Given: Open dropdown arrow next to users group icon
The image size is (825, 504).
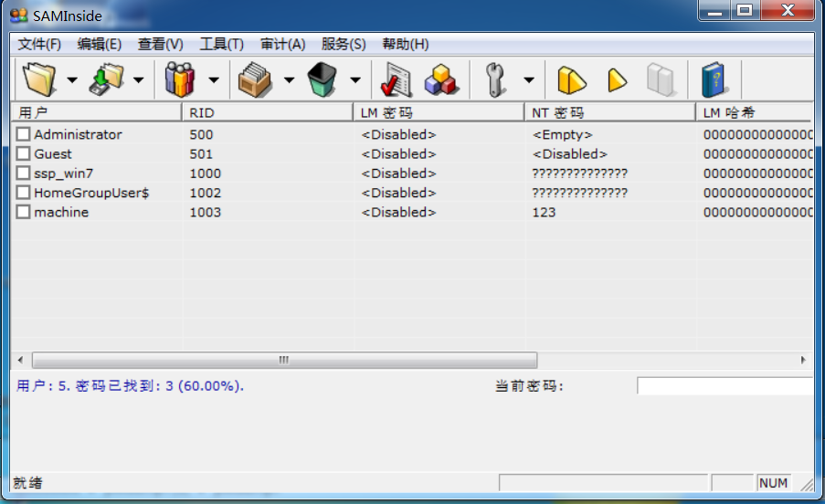Looking at the screenshot, I should 214,79.
